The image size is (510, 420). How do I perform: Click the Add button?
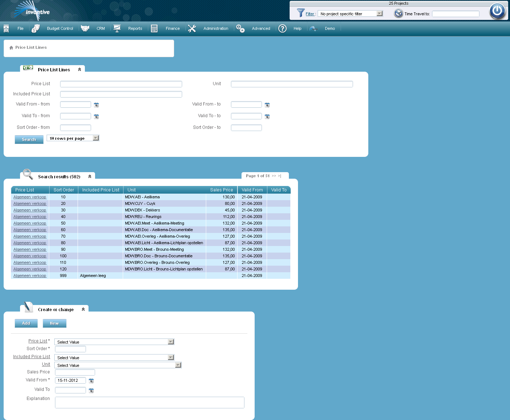[x=26, y=323]
